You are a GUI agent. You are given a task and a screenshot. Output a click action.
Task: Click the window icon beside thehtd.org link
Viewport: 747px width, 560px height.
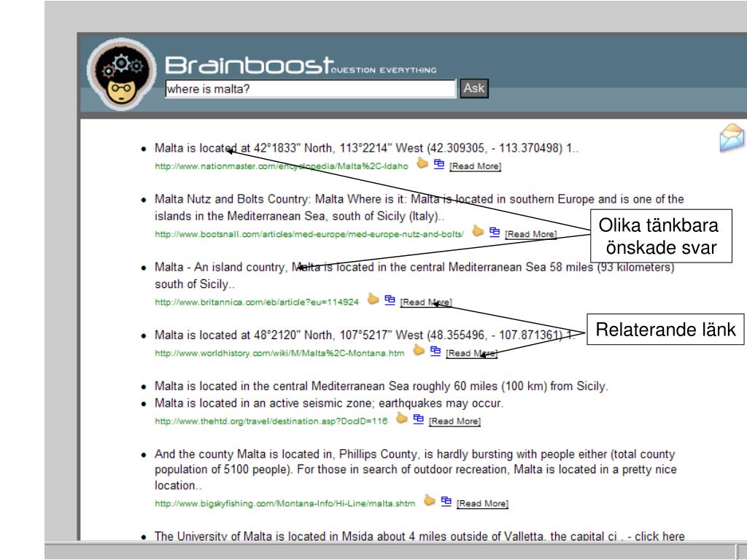coord(418,419)
